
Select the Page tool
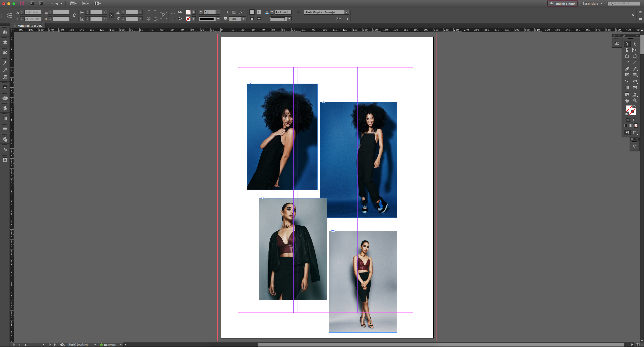[x=627, y=50]
